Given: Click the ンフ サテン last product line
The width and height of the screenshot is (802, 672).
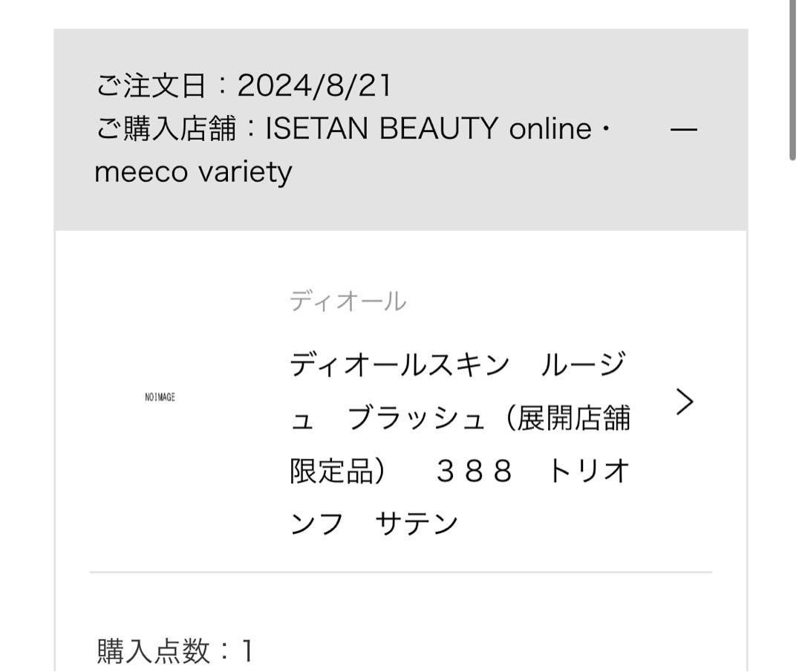Looking at the screenshot, I should point(374,523).
